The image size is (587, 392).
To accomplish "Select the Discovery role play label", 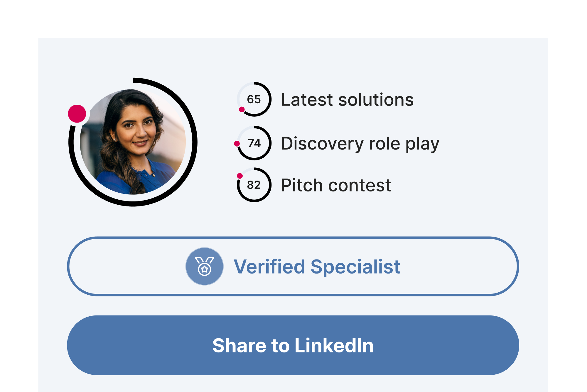I will [360, 144].
